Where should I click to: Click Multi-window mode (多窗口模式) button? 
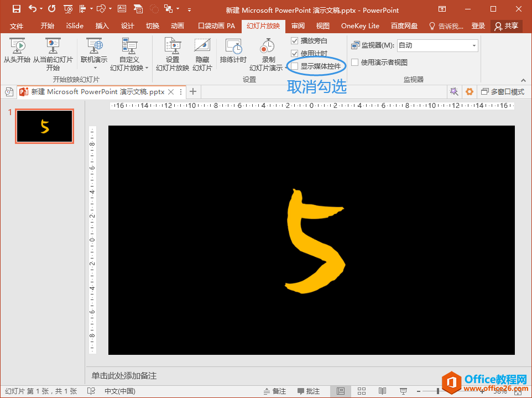coord(502,92)
